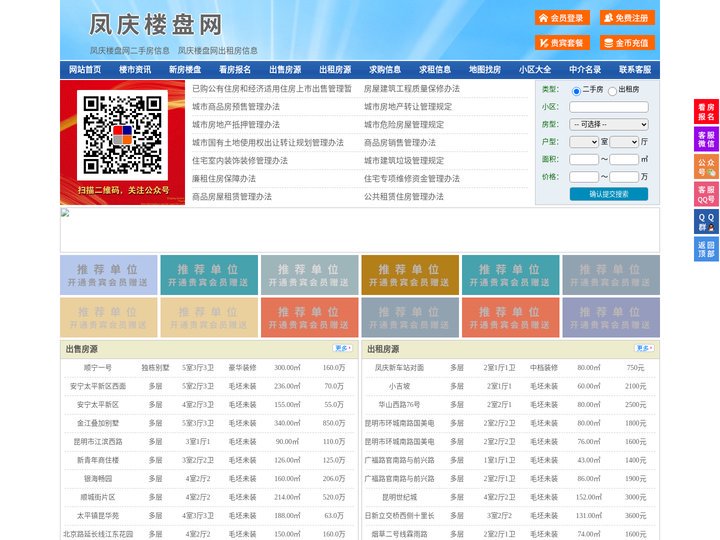Open the 新青年商住楼 sale listing

click(x=98, y=460)
